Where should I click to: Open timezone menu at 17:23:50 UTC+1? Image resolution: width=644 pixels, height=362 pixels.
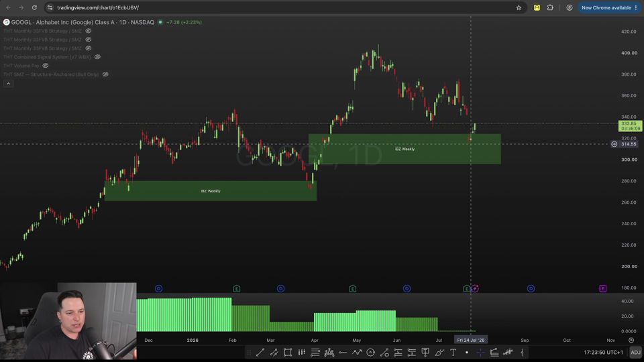(603, 352)
